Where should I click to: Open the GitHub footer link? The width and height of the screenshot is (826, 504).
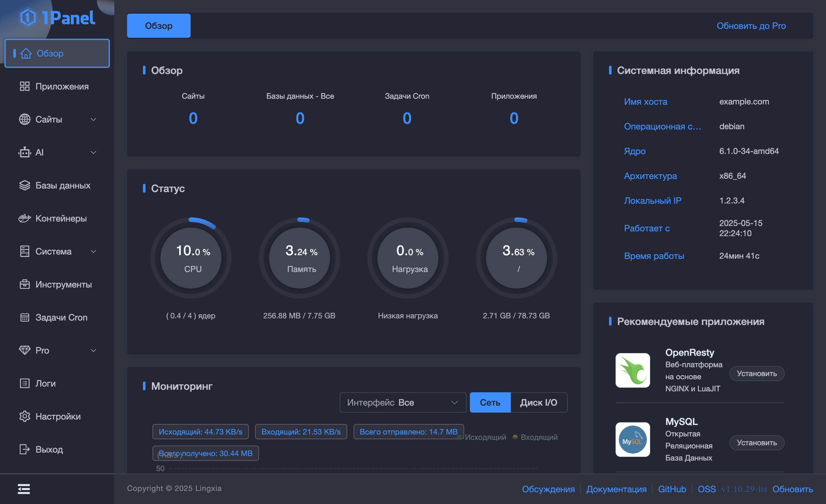pos(672,489)
